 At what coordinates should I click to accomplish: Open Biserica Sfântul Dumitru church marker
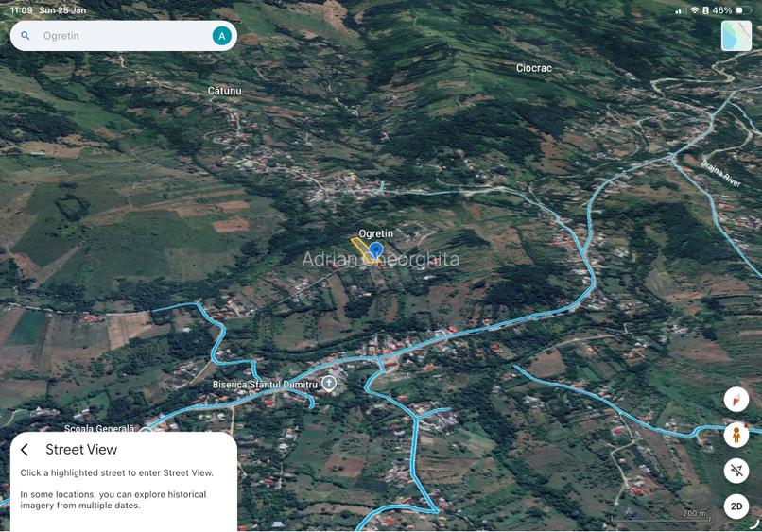tap(329, 384)
